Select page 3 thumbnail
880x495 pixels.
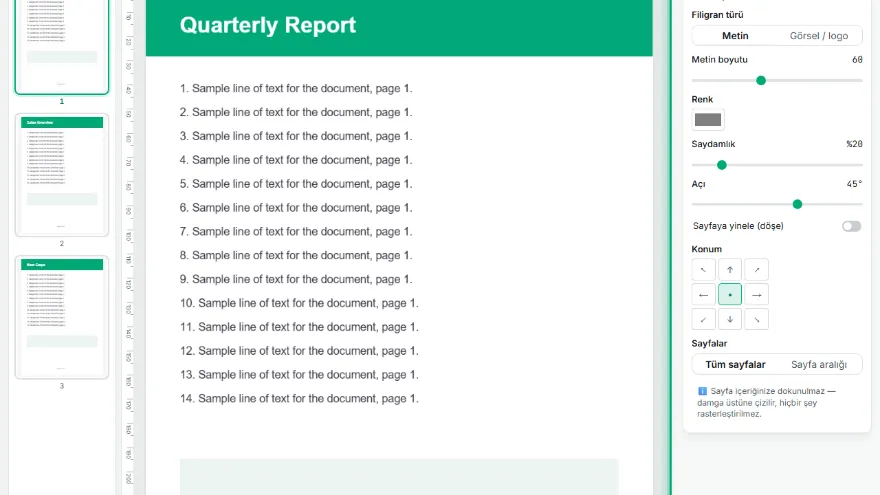pyautogui.click(x=62, y=317)
